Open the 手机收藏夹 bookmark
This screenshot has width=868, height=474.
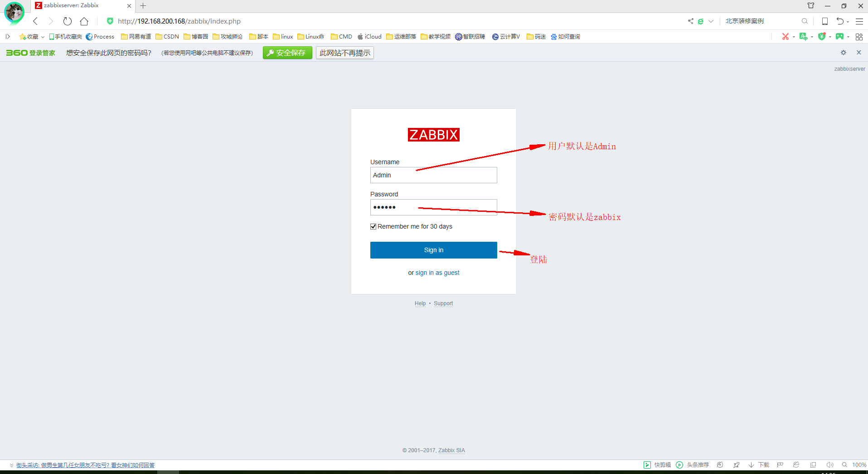click(x=66, y=37)
